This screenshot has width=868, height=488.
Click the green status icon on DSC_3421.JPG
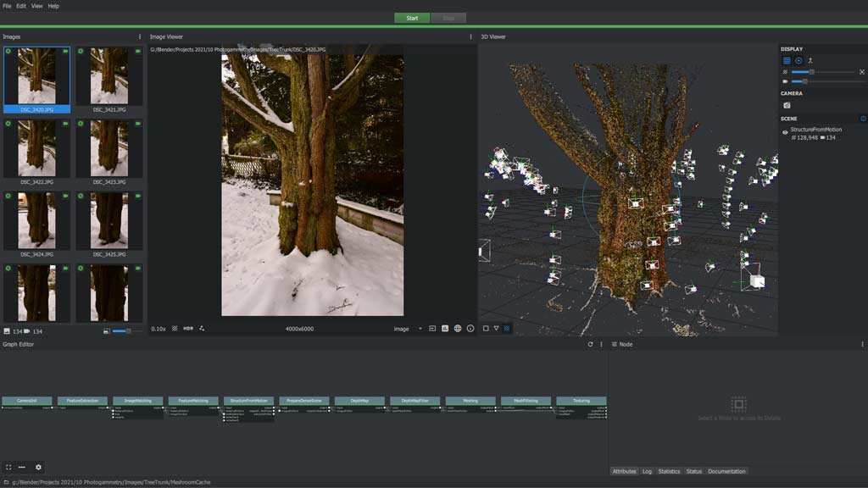point(81,52)
